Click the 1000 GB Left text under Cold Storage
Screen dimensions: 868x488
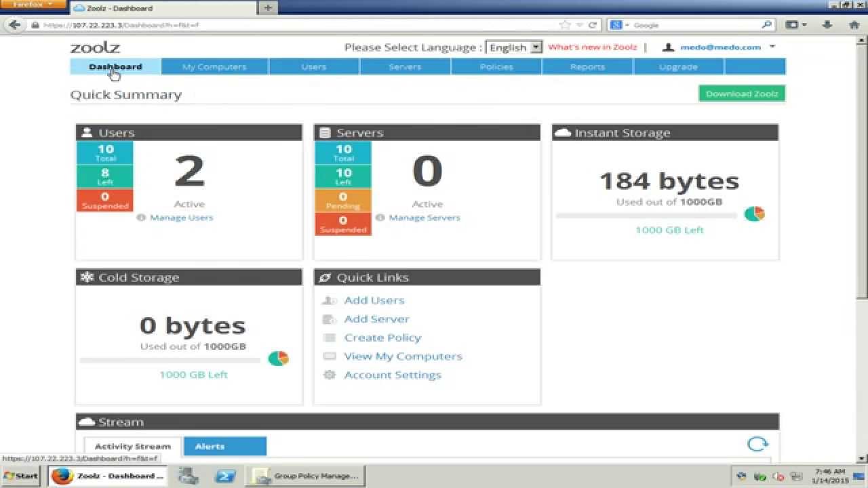tap(193, 374)
